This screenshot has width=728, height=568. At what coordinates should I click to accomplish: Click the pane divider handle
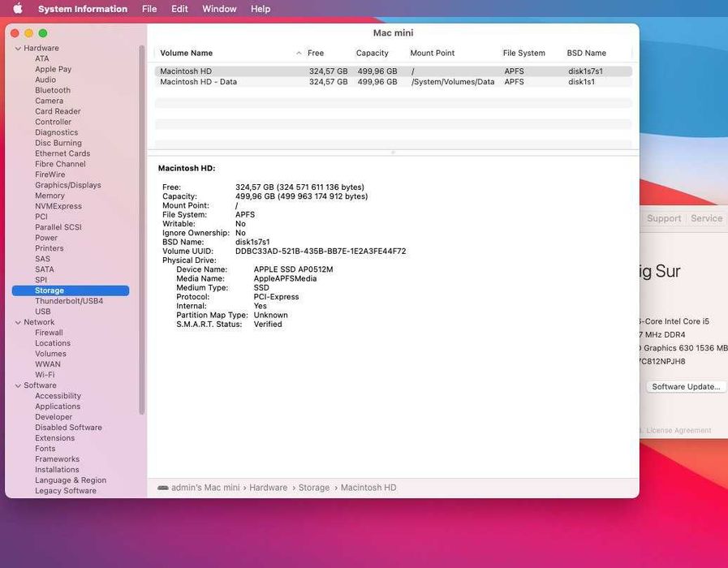point(393,153)
